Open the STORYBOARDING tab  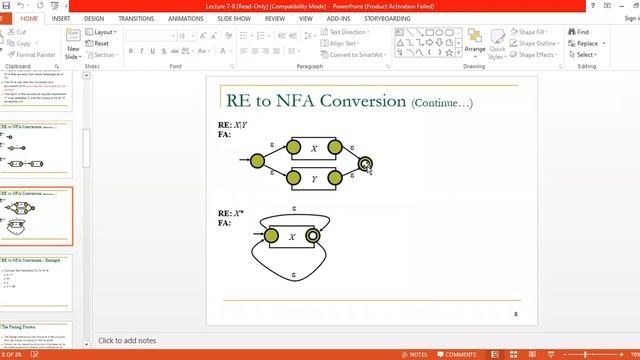(387, 18)
